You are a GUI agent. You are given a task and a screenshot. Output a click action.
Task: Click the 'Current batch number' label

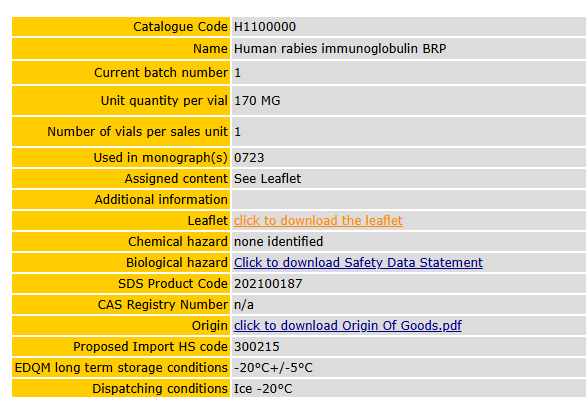point(161,72)
